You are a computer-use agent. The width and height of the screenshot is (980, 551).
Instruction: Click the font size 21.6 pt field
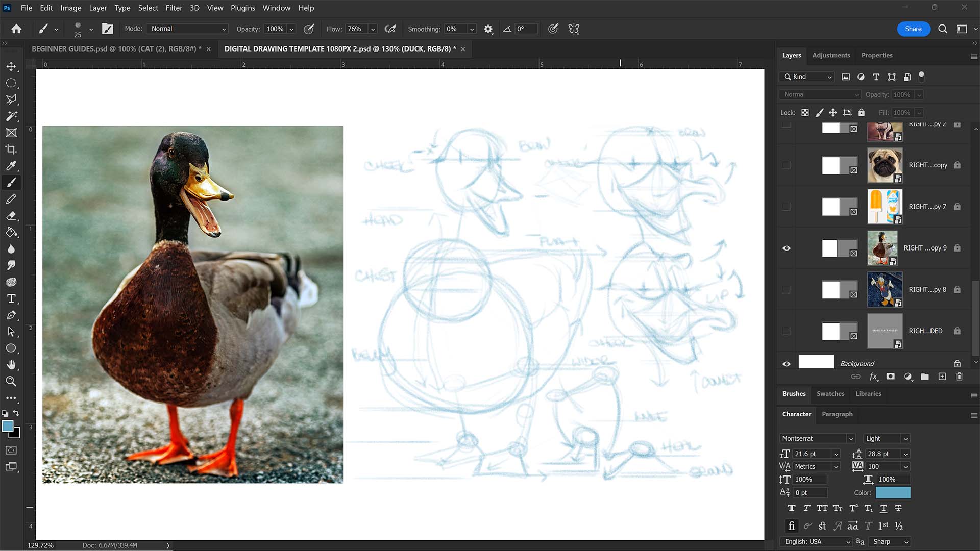point(811,454)
